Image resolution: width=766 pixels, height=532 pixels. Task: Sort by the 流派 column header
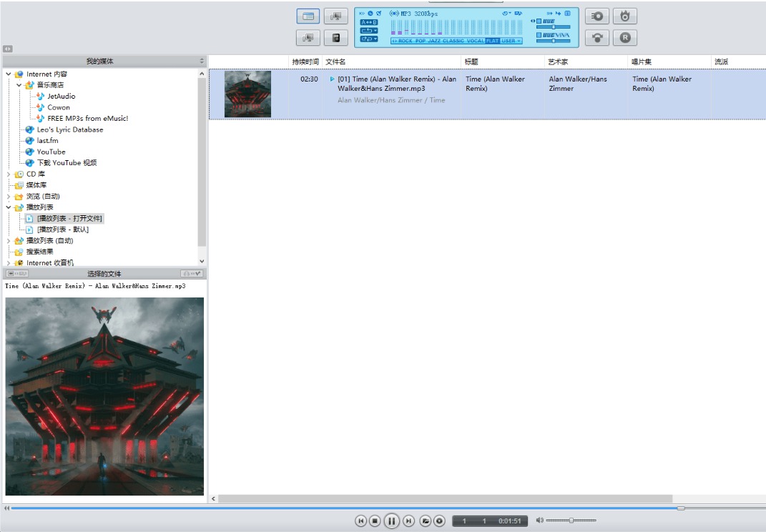[x=738, y=61]
